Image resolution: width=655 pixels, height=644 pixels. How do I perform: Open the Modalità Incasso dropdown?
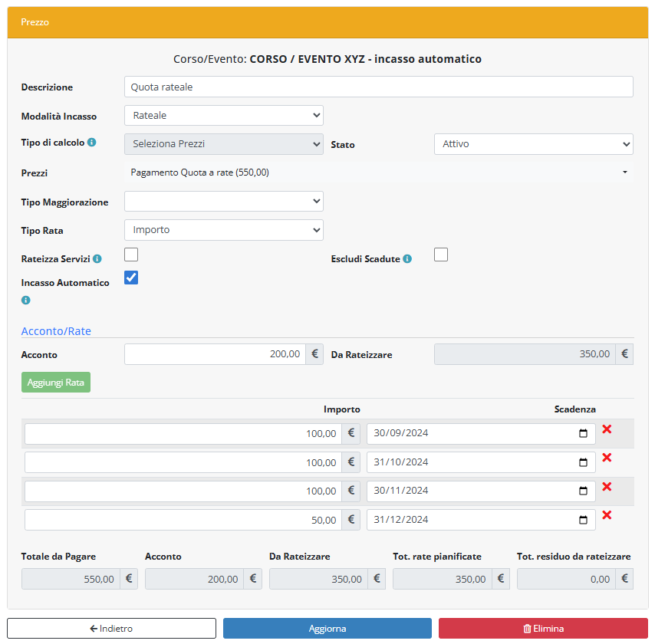(223, 115)
